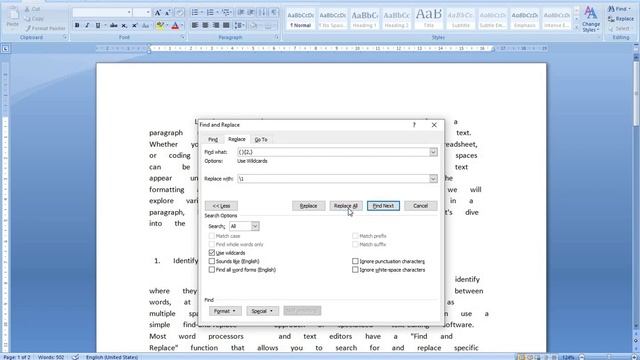Viewport: 640px width, 360px height.
Task: Open the Search direction All dropdown
Action: coord(255,226)
